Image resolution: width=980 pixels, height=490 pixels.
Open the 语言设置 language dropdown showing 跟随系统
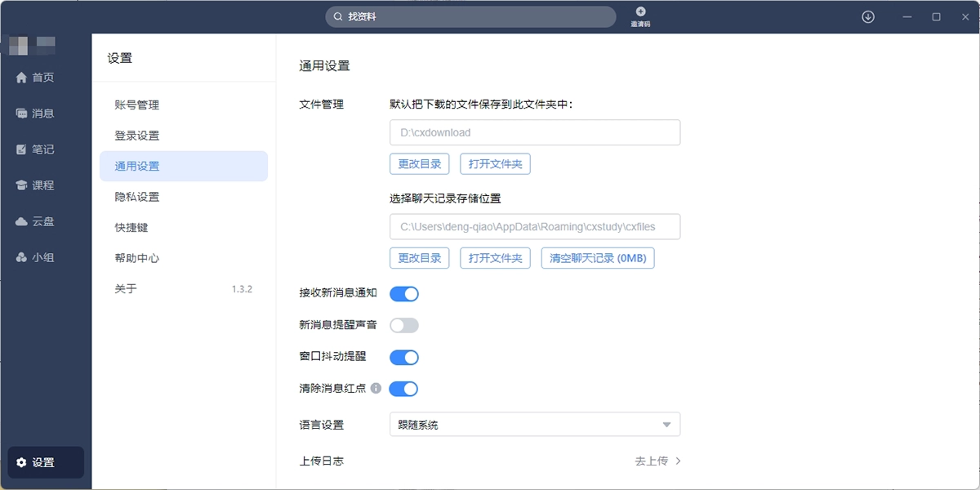click(534, 424)
